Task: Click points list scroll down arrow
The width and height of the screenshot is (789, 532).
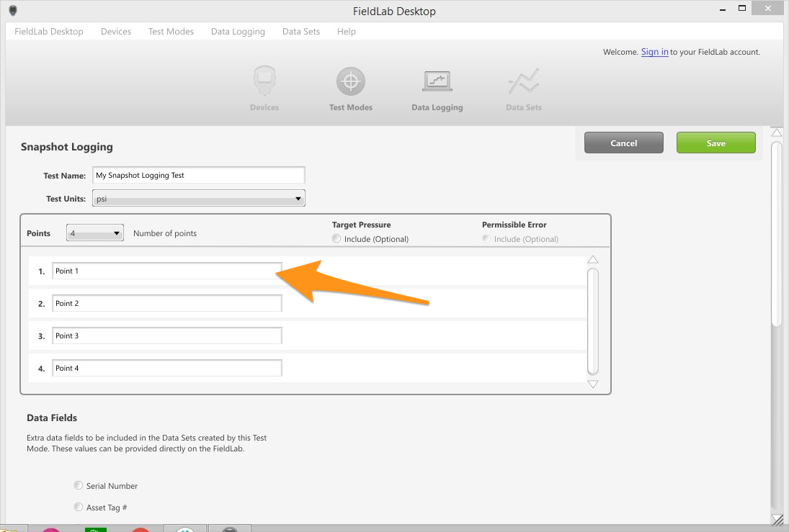Action: (x=593, y=384)
